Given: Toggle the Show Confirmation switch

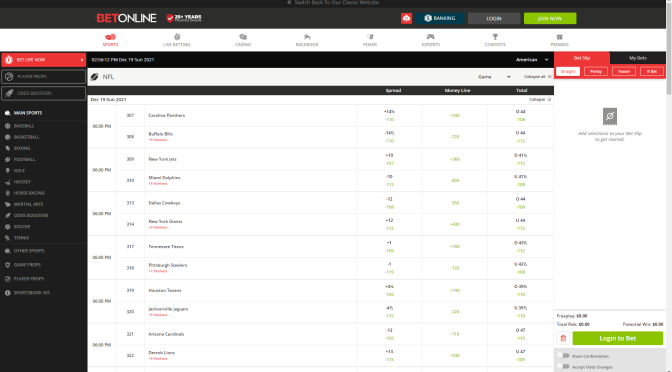Looking at the screenshot, I should click(563, 356).
